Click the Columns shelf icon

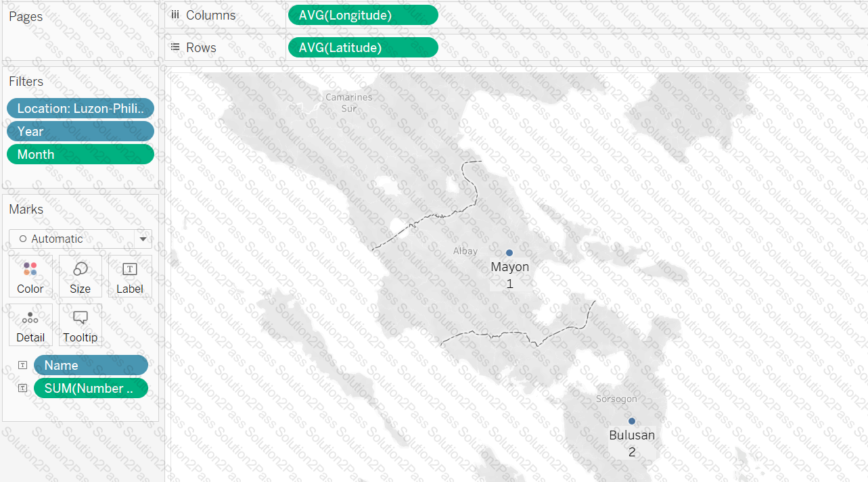(x=175, y=15)
